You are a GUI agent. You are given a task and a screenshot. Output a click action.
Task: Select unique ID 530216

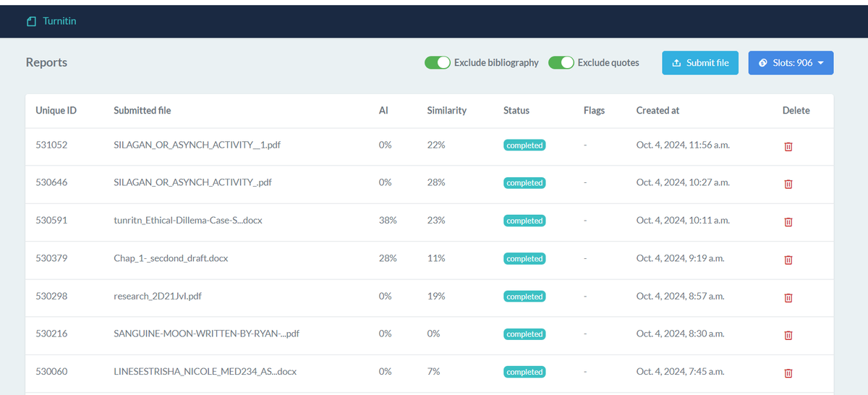click(x=51, y=334)
